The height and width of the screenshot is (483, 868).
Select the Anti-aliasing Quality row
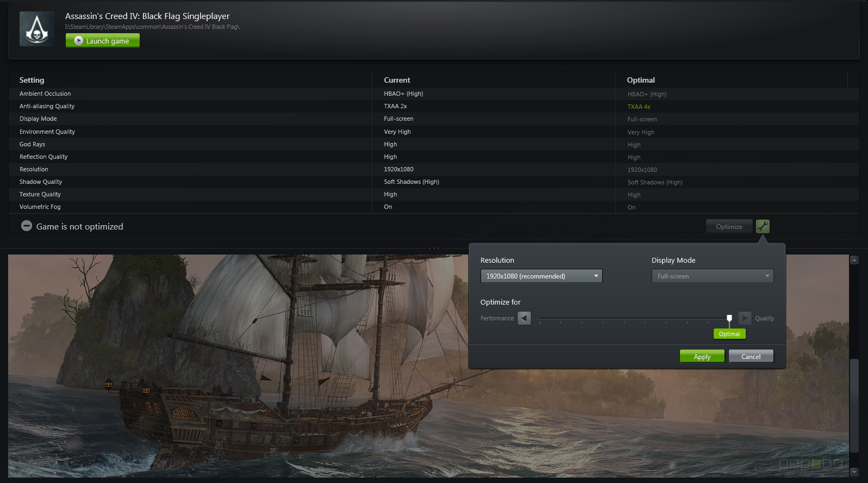click(x=47, y=106)
